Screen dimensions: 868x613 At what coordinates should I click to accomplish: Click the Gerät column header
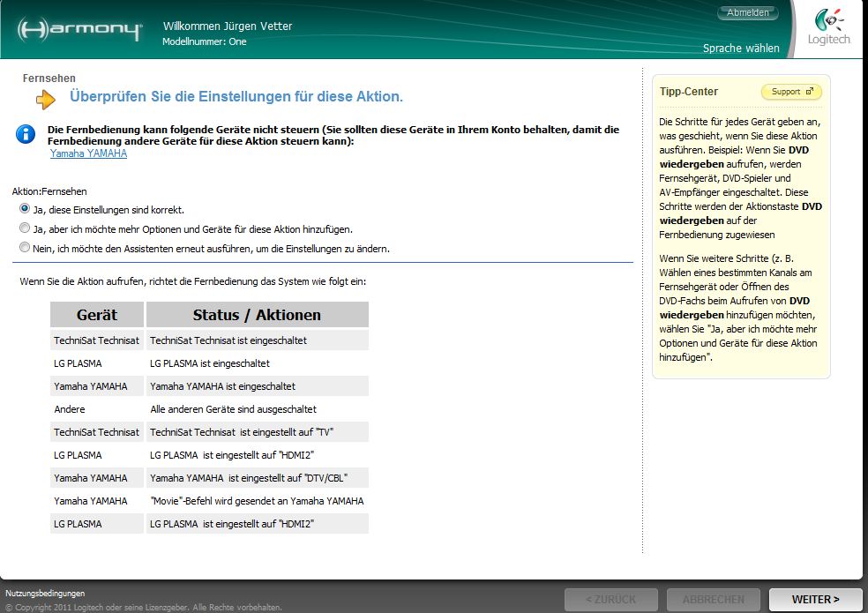[x=97, y=315]
